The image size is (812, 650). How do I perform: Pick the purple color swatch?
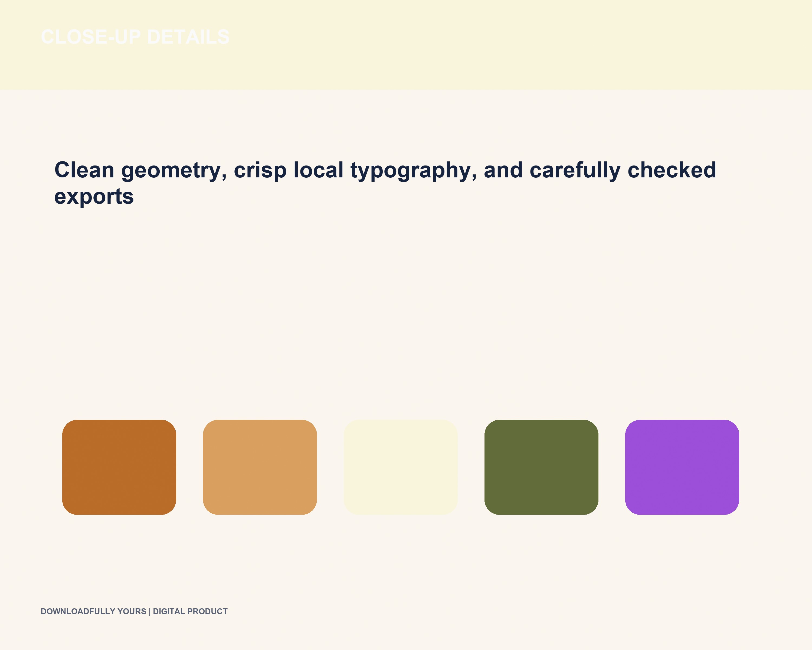(682, 467)
